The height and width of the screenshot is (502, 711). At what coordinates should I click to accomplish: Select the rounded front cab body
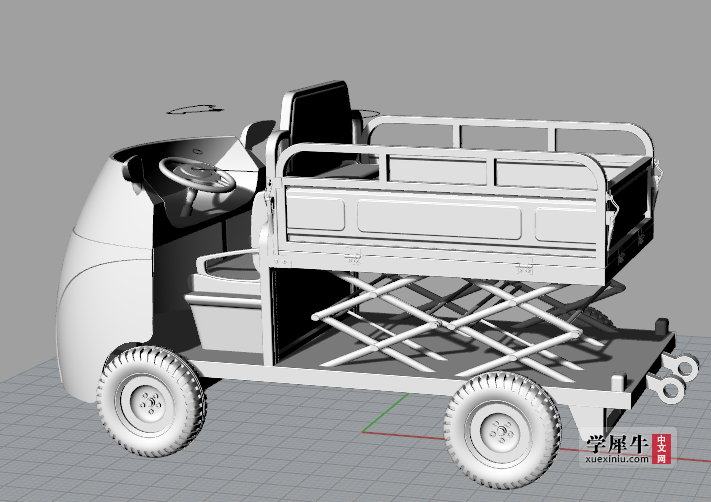tap(107, 272)
